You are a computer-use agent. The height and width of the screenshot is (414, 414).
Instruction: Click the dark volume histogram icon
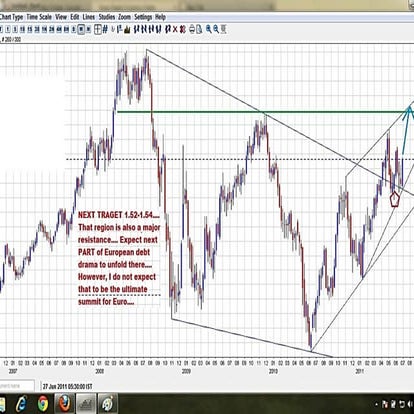point(127,30)
